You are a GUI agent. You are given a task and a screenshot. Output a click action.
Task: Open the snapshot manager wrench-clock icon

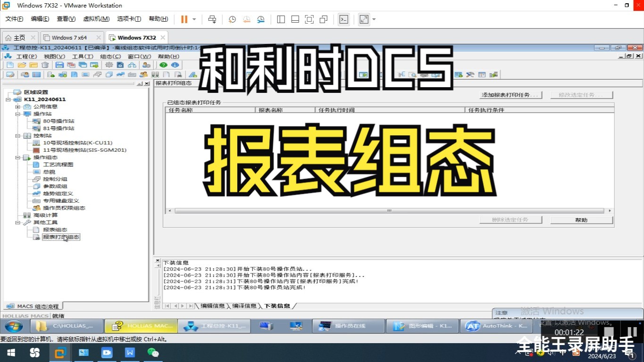[x=261, y=19]
